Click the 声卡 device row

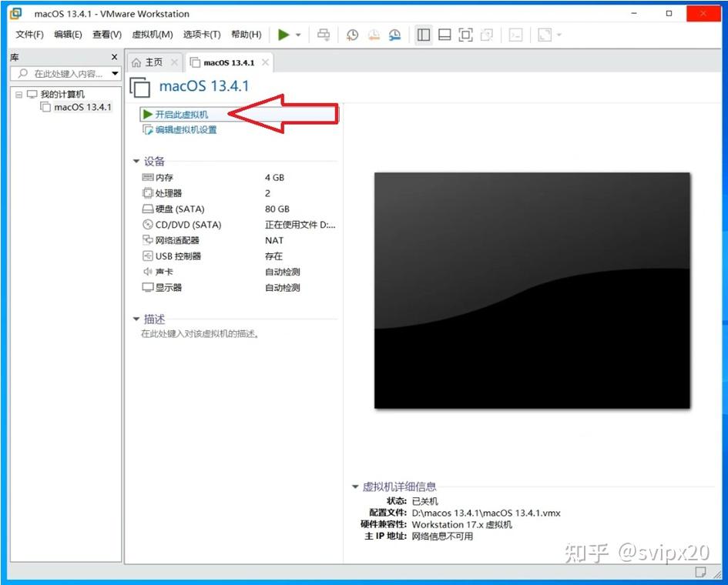point(239,272)
